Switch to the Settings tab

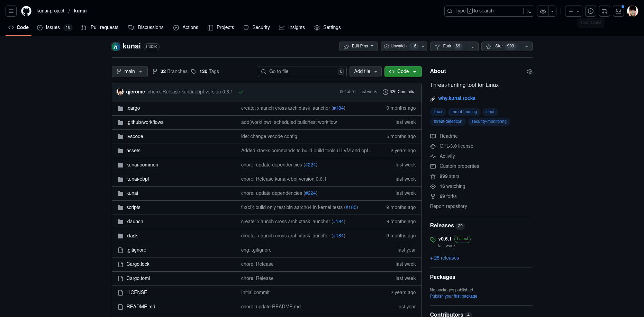327,27
